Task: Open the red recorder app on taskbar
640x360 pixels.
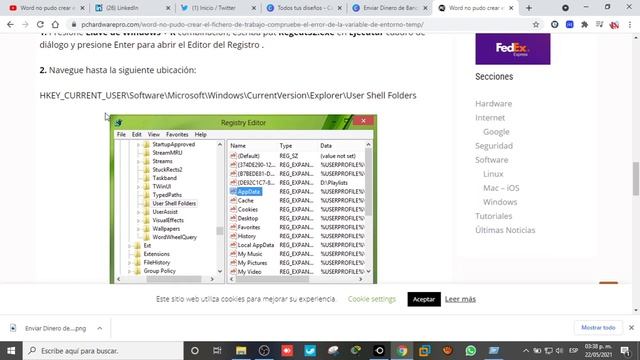Action: point(287,351)
